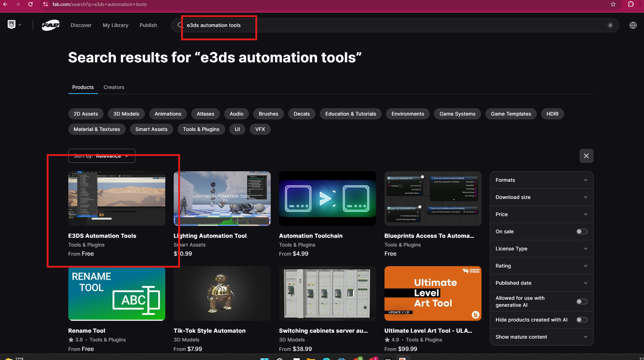Screen dimensions: 644x360
Task: Click the browser forward arrow
Action: click(18, 4)
